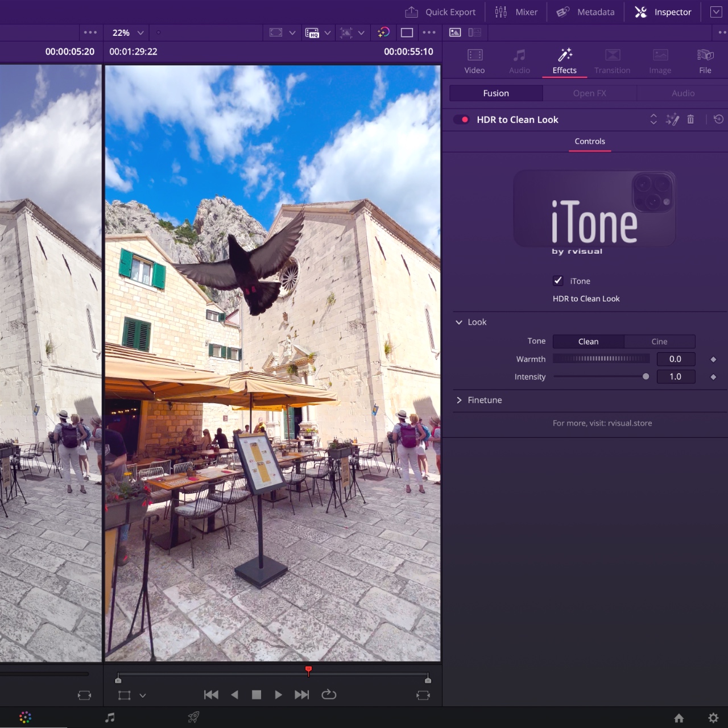
Task: Toggle loop playback
Action: 329,694
